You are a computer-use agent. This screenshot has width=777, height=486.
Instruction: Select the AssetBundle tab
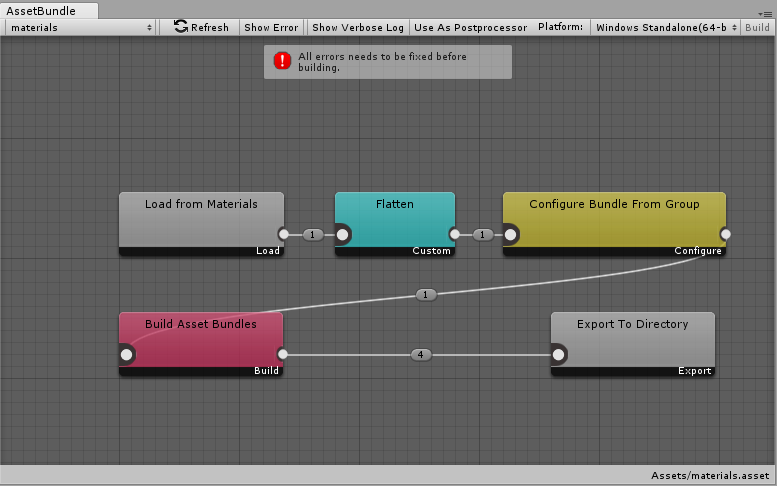click(x=49, y=10)
